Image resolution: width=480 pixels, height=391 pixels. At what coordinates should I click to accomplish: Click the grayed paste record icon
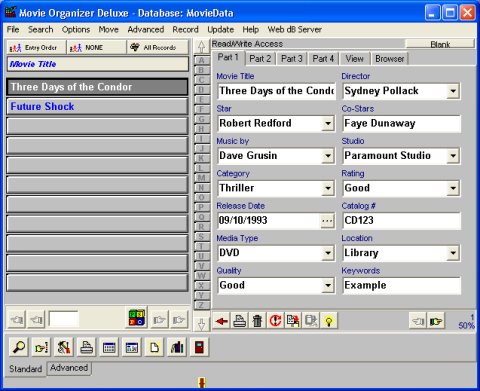click(x=311, y=321)
